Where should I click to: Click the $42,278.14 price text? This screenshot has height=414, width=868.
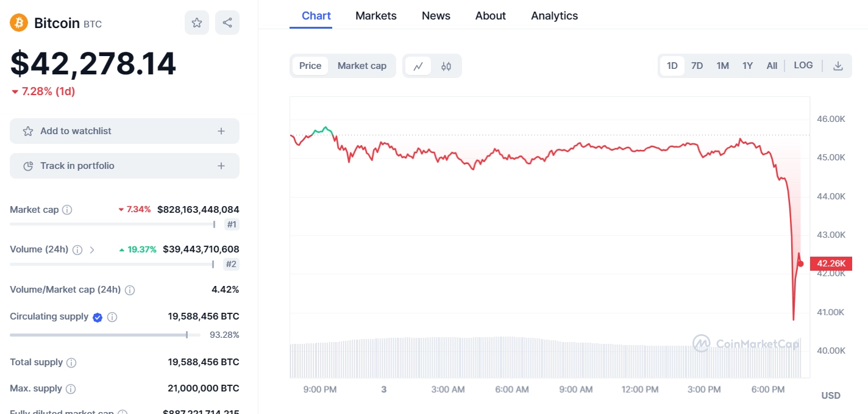(x=93, y=63)
